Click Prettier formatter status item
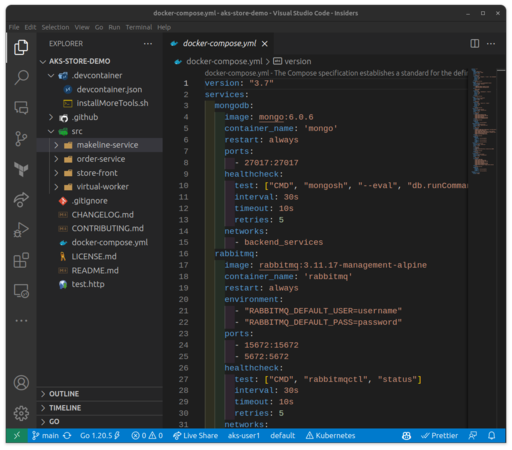Viewport: 512px width, 450px height. (439, 436)
